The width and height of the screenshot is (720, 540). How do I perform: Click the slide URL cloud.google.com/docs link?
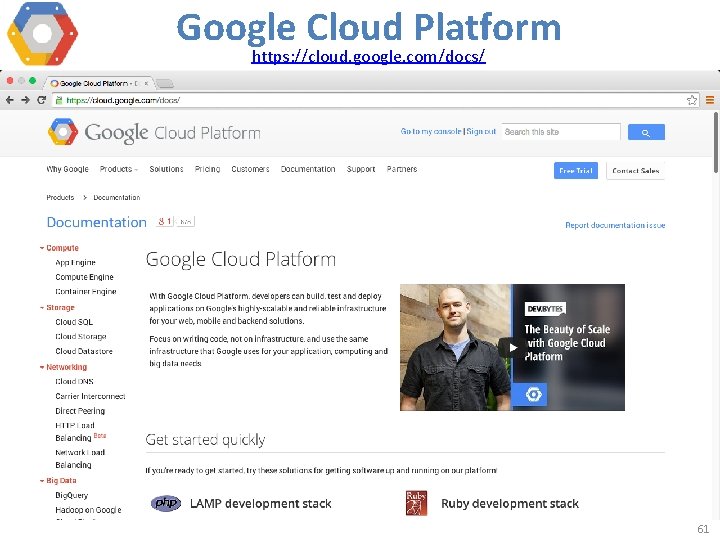click(x=368, y=56)
